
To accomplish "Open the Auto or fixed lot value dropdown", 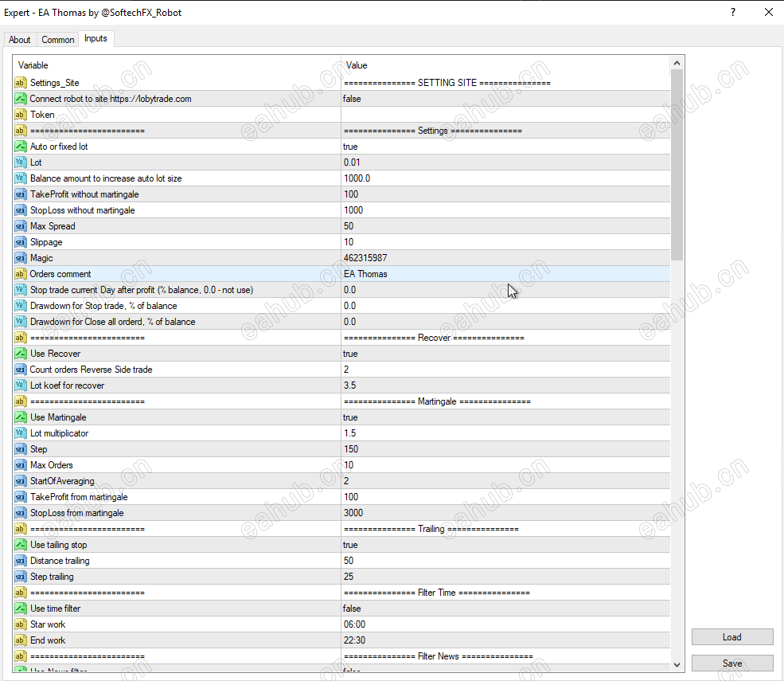I will pyautogui.click(x=505, y=147).
